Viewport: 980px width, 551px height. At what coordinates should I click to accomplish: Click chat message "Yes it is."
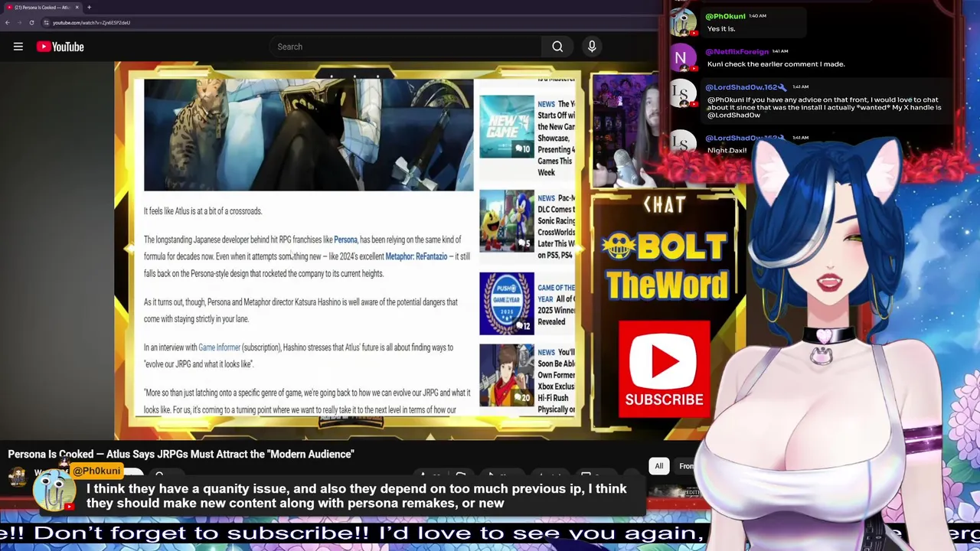721,28
